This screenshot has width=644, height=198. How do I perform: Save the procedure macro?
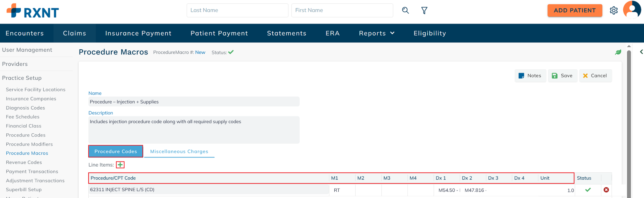562,76
